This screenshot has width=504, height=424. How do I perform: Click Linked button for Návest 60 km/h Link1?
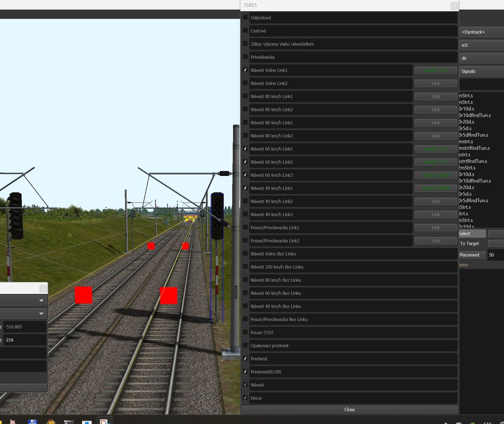(436, 149)
